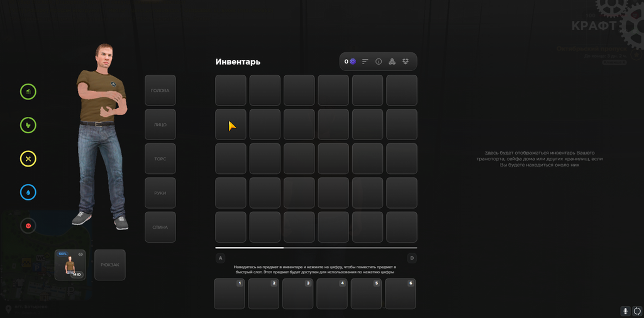
Task: Open the inventory info icon
Action: (x=379, y=62)
